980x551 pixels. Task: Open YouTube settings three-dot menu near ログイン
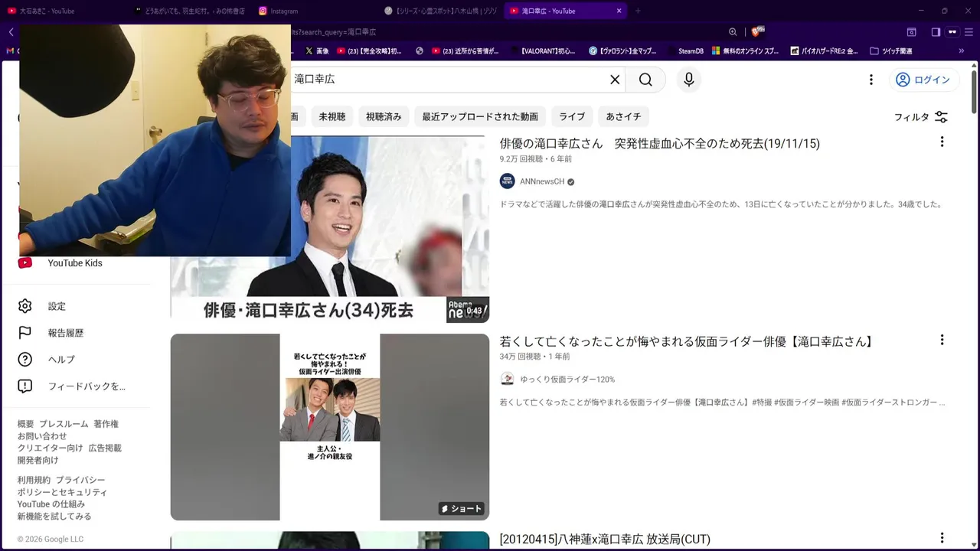[871, 80]
